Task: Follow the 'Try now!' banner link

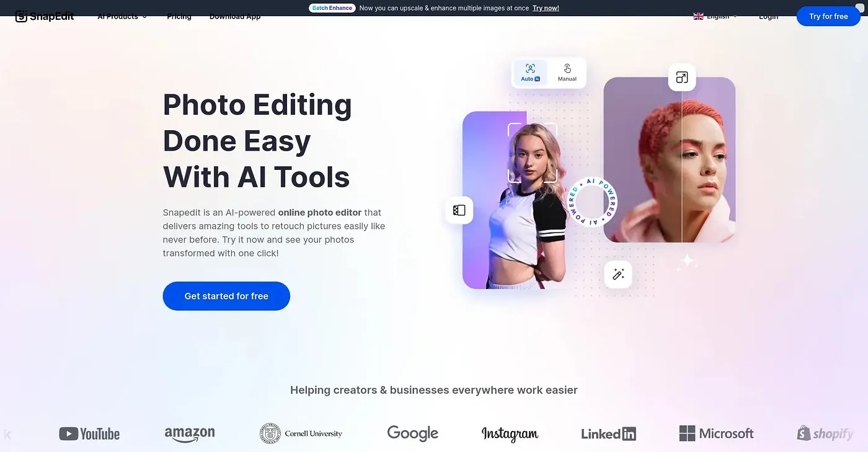Action: pos(546,8)
